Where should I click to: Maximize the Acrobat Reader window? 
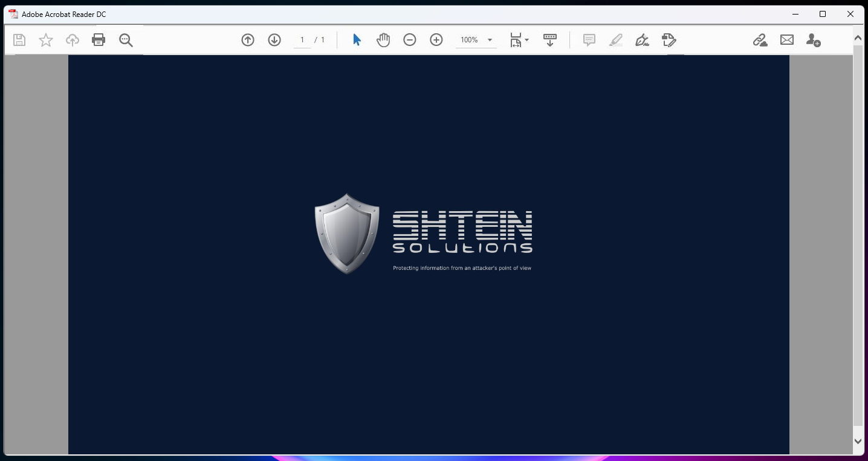pos(823,14)
